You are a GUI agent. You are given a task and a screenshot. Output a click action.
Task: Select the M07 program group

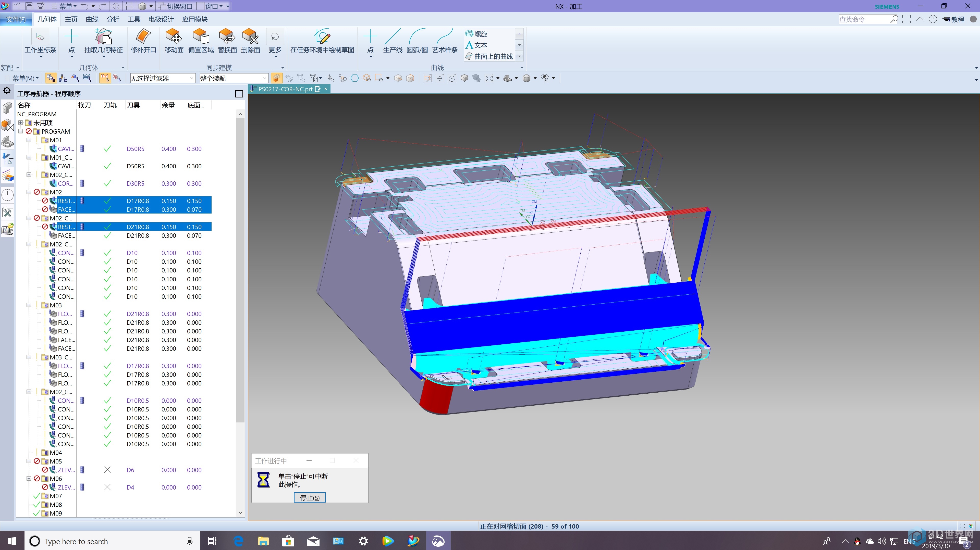tap(56, 496)
